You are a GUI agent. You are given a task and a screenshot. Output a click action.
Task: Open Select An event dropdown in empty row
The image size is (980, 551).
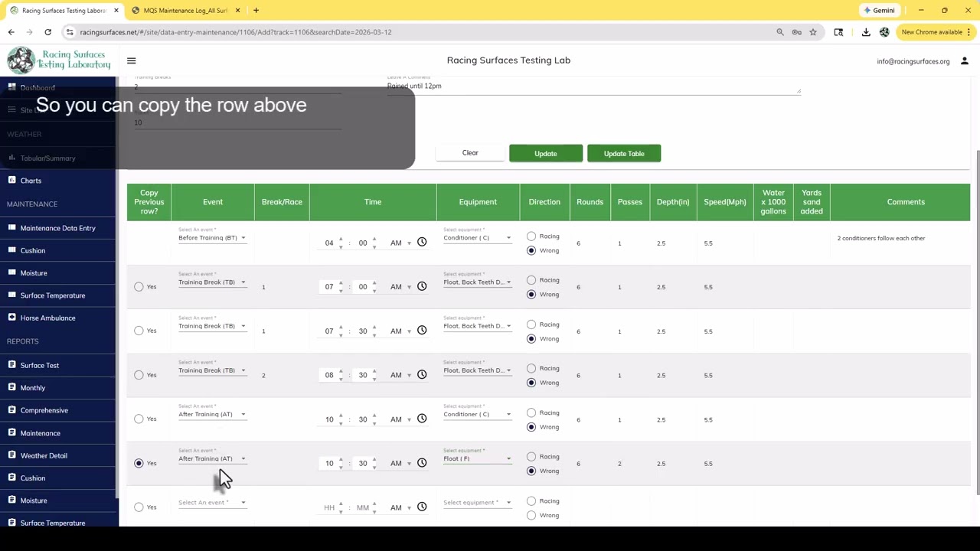[x=212, y=503]
